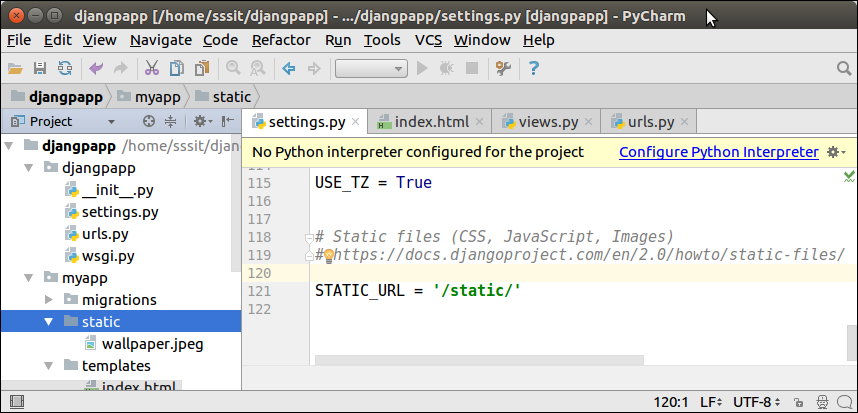Close the index.html tab
858x413 pixels.
[480, 122]
